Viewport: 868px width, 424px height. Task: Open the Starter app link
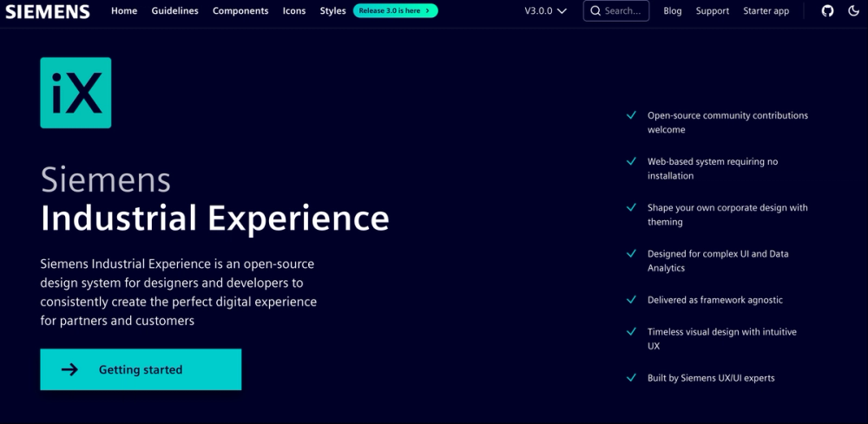766,11
